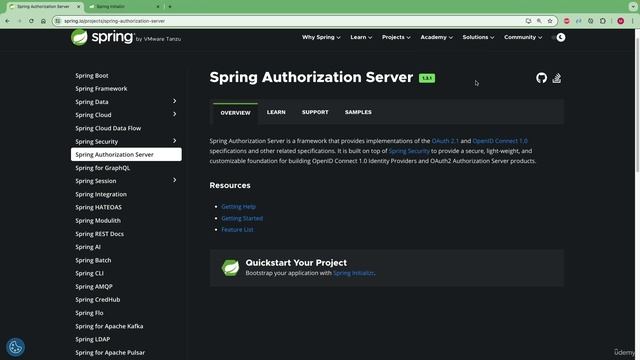Expand the Why Spring menu
Viewport: 640px width, 360px height.
coord(321,37)
